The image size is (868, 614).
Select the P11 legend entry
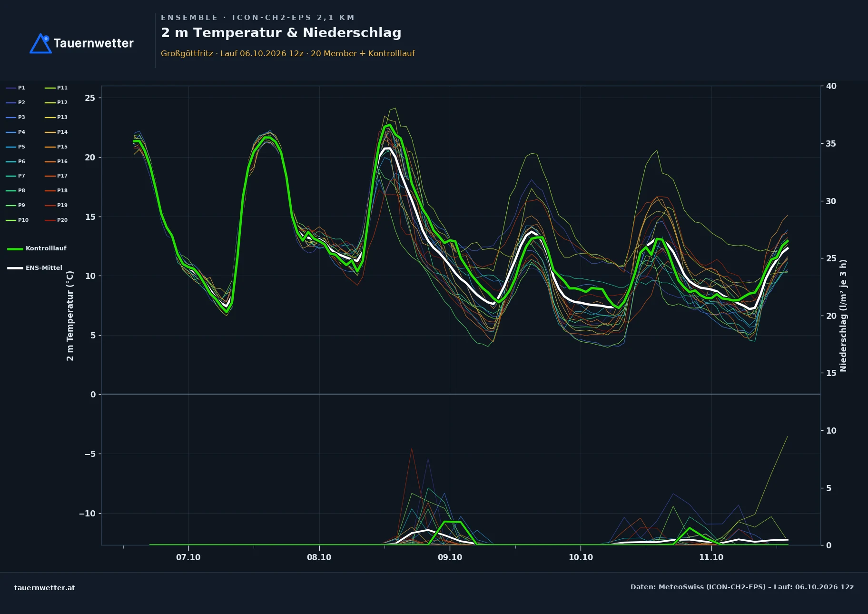point(56,88)
